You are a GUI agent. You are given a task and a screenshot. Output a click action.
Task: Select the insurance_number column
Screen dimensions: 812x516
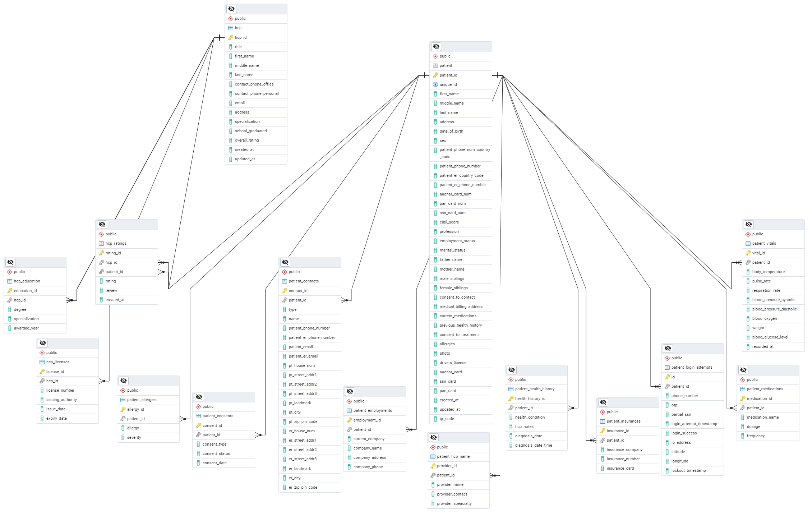point(628,459)
